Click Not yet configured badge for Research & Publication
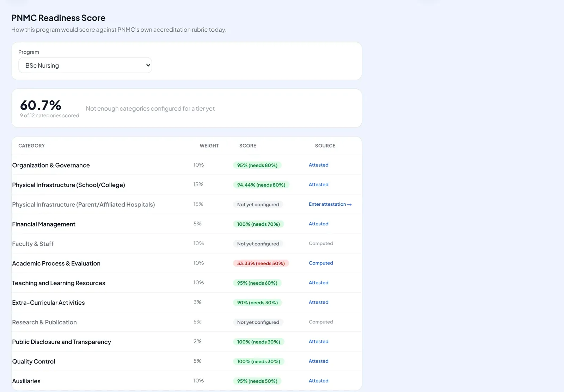This screenshot has width=564, height=392. coord(258,322)
